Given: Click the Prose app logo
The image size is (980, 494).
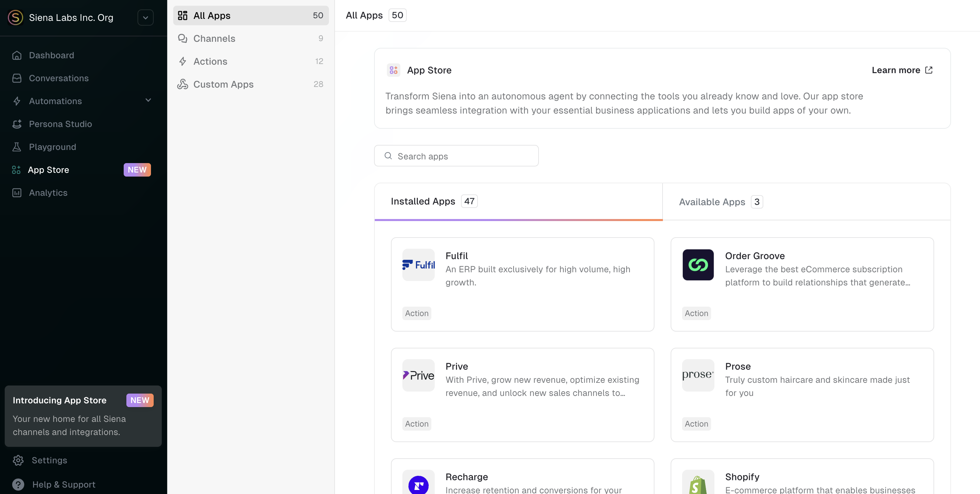Looking at the screenshot, I should point(698,375).
